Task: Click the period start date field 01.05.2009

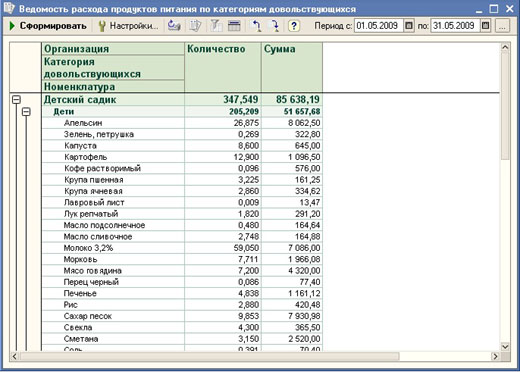Action: click(x=379, y=26)
